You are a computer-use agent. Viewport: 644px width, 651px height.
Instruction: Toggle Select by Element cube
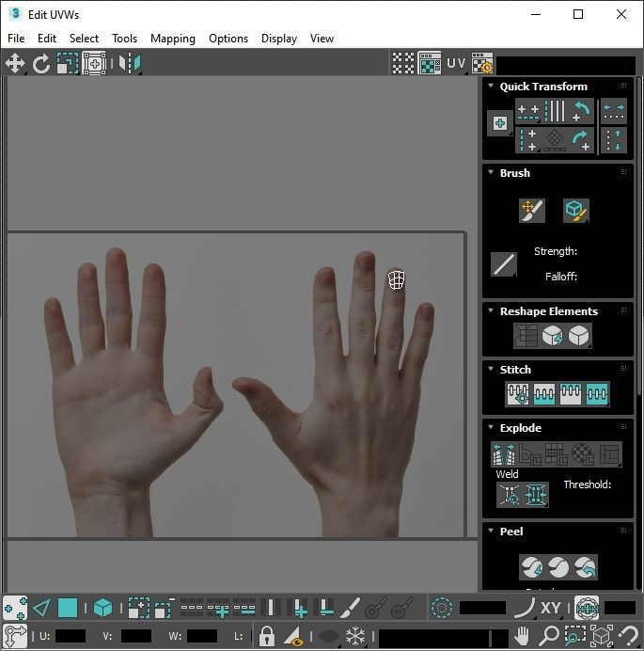tap(102, 609)
